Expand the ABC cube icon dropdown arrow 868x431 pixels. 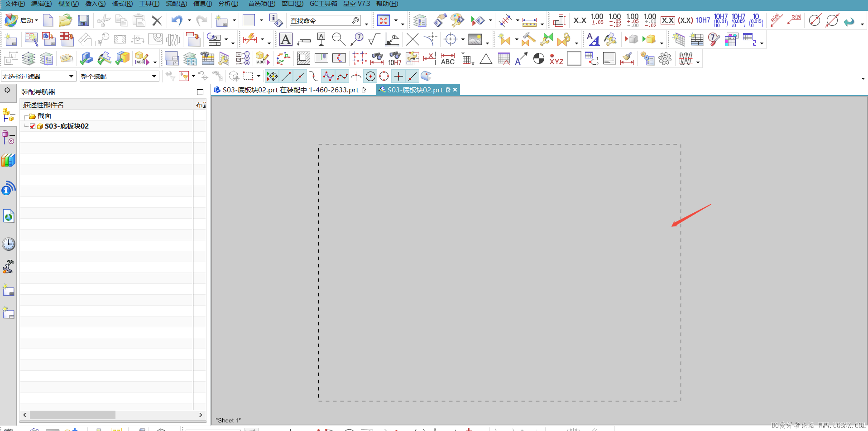click(x=155, y=62)
